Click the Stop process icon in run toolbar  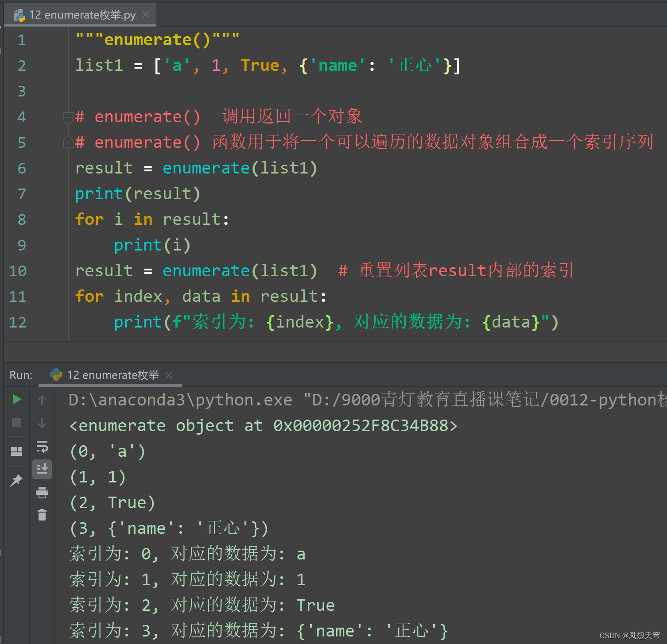click(x=16, y=423)
